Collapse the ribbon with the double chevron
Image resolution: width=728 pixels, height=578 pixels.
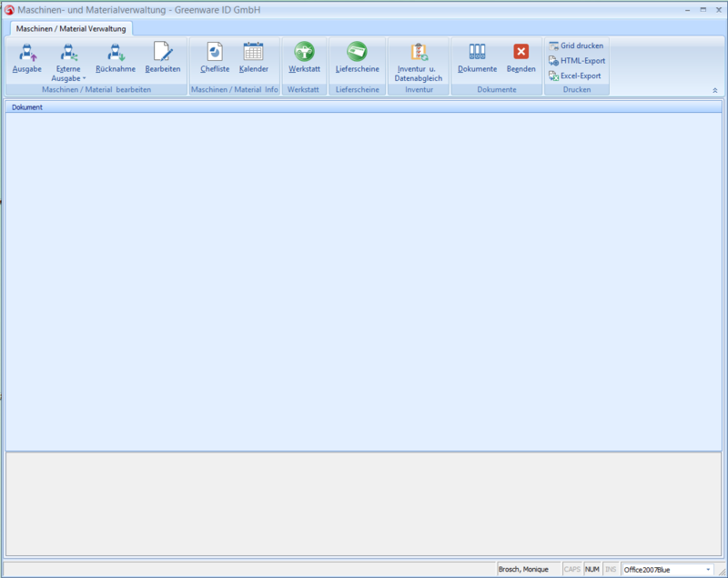(x=715, y=90)
